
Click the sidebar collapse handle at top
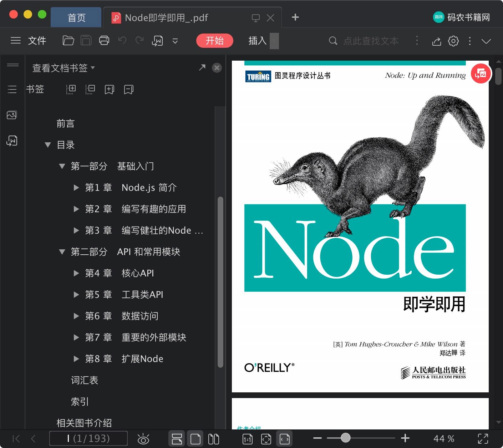(13, 65)
